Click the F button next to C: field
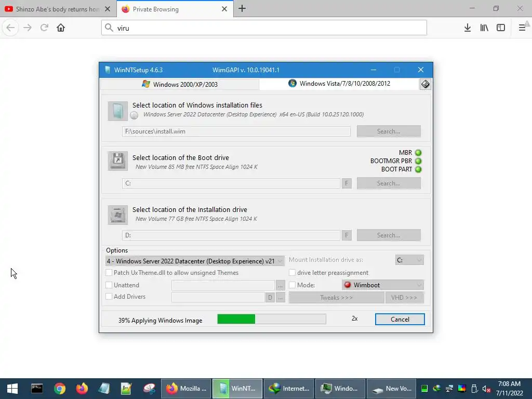 coord(347,183)
